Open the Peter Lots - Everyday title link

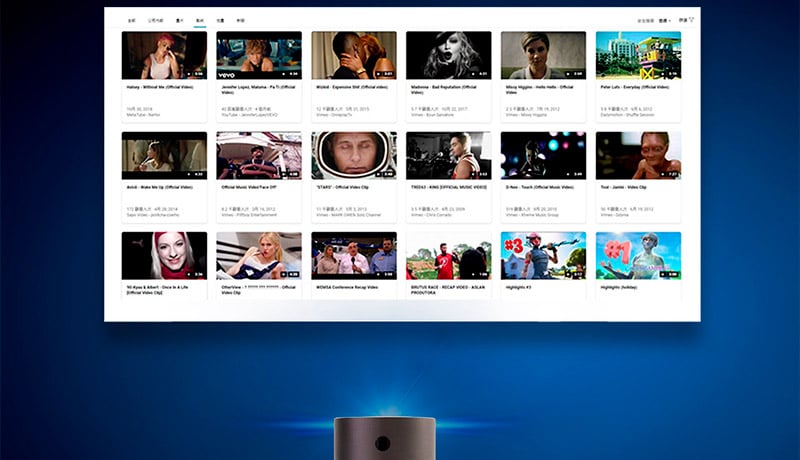(635, 87)
